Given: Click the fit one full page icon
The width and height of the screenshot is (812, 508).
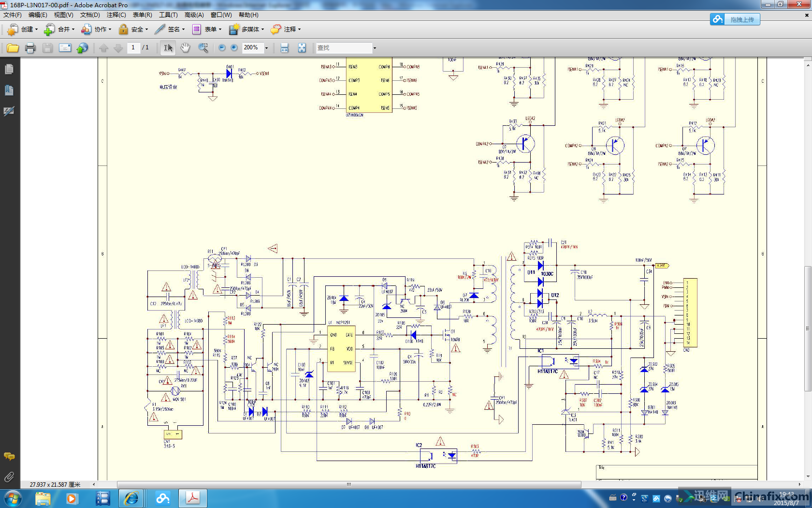Looking at the screenshot, I should pyautogui.click(x=302, y=48).
